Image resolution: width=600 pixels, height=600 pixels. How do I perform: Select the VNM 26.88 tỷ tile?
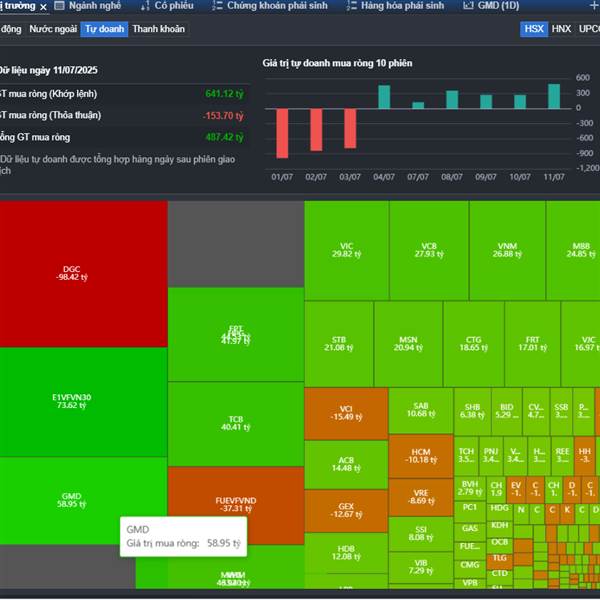click(x=507, y=250)
